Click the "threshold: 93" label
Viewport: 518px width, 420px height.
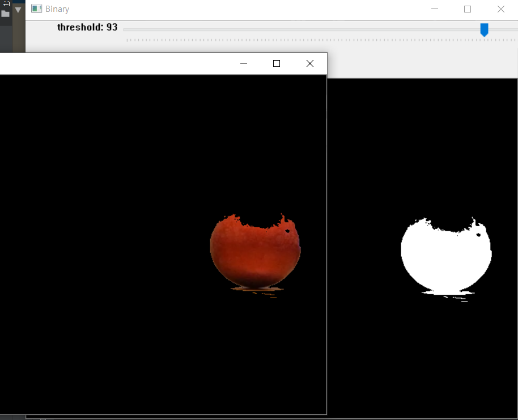(87, 27)
